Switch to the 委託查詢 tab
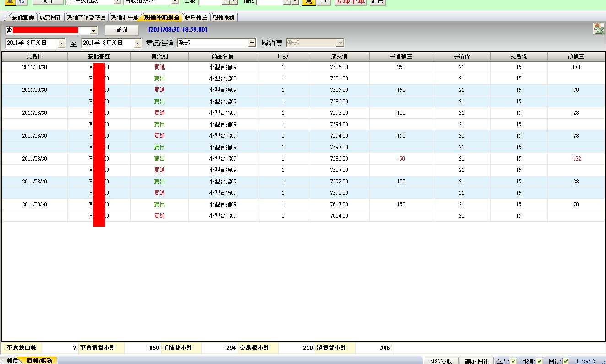The height and width of the screenshot is (364, 606). click(x=23, y=17)
